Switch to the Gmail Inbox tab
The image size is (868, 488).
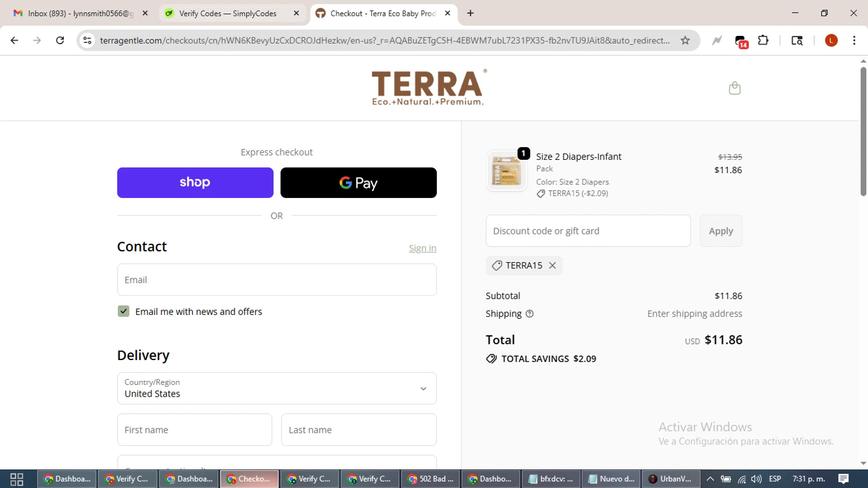(80, 13)
